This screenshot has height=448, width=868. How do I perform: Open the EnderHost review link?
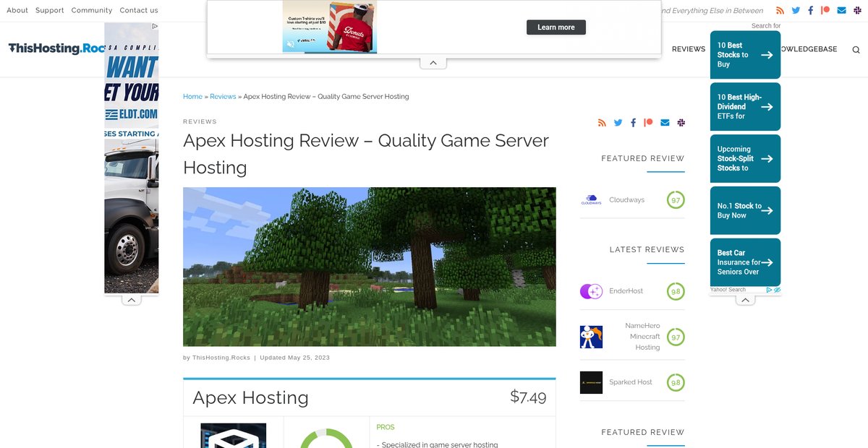coord(626,291)
